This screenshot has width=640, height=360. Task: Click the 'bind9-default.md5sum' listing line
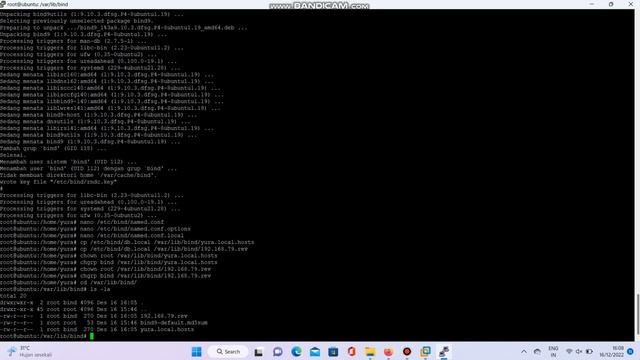point(104,322)
